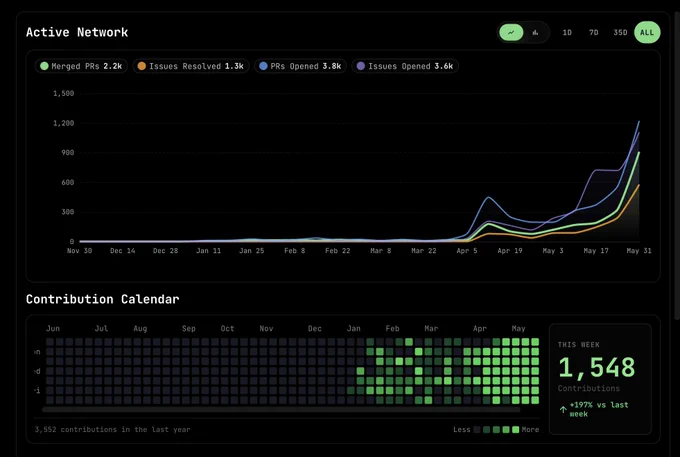Click the +197% vs last week text
680x457 pixels.
pos(598,409)
